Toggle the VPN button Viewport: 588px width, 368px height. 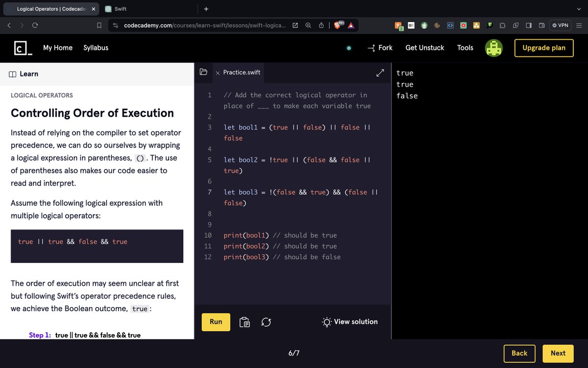coord(560,25)
